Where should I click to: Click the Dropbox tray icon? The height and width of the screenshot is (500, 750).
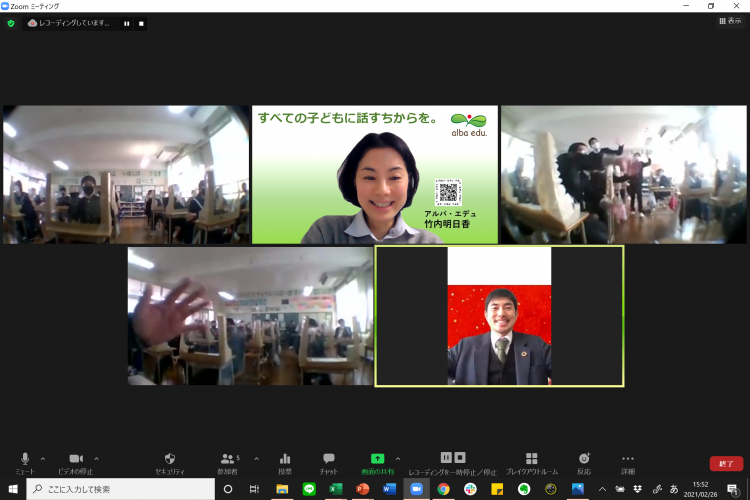(x=638, y=489)
